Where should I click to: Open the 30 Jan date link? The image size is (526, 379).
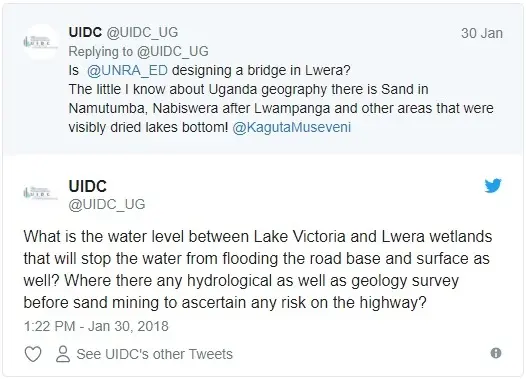(482, 33)
